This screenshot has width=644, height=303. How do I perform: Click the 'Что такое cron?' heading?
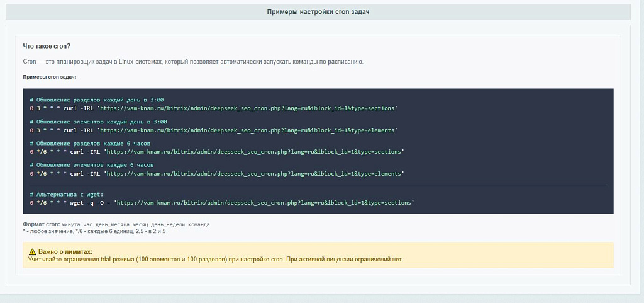[47, 47]
